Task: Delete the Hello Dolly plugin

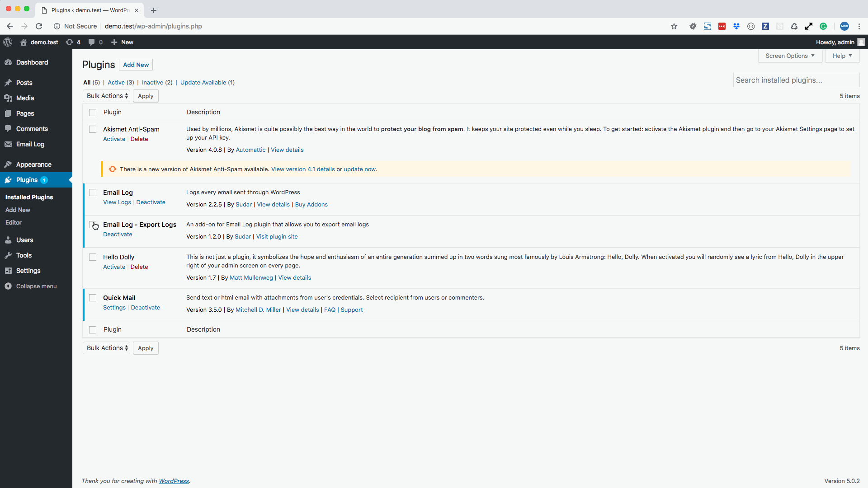Action: click(139, 267)
